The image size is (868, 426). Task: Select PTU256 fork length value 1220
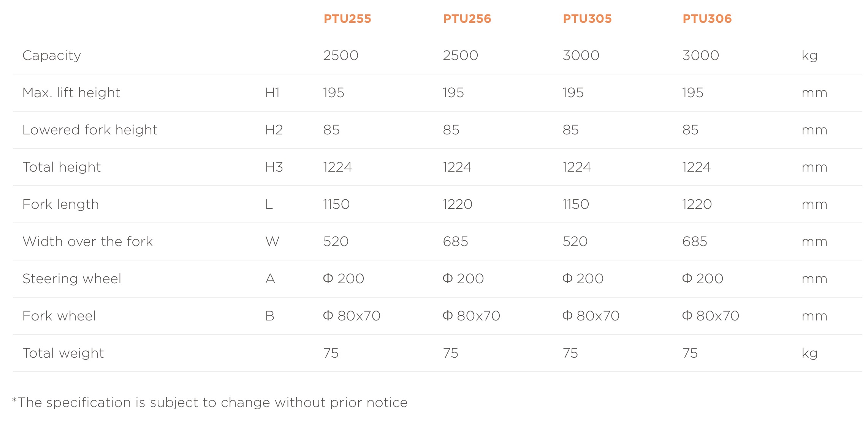point(458,204)
